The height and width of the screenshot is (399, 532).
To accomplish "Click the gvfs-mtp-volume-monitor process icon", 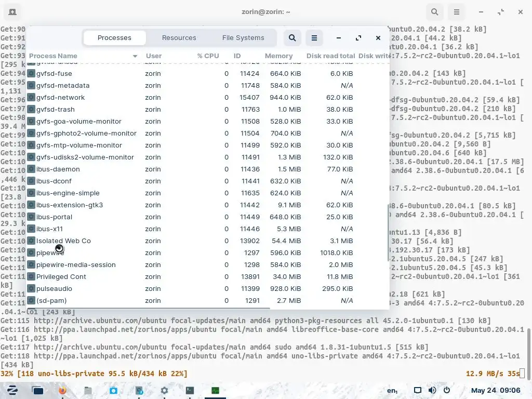I will (x=31, y=145).
